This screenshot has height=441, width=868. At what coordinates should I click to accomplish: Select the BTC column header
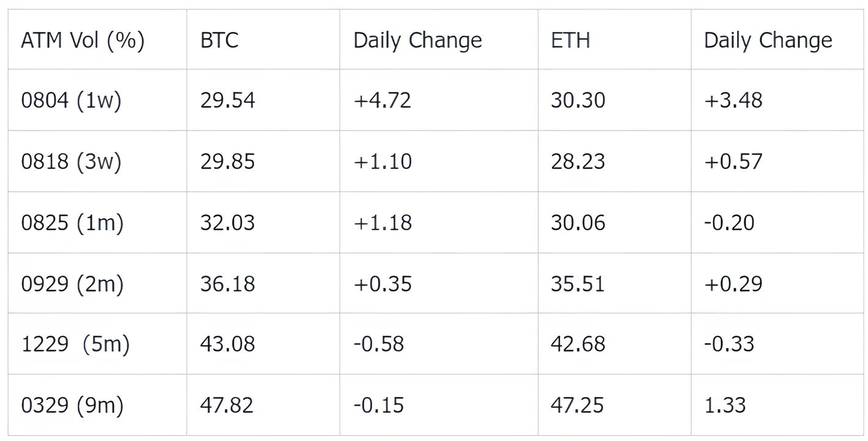tap(219, 40)
